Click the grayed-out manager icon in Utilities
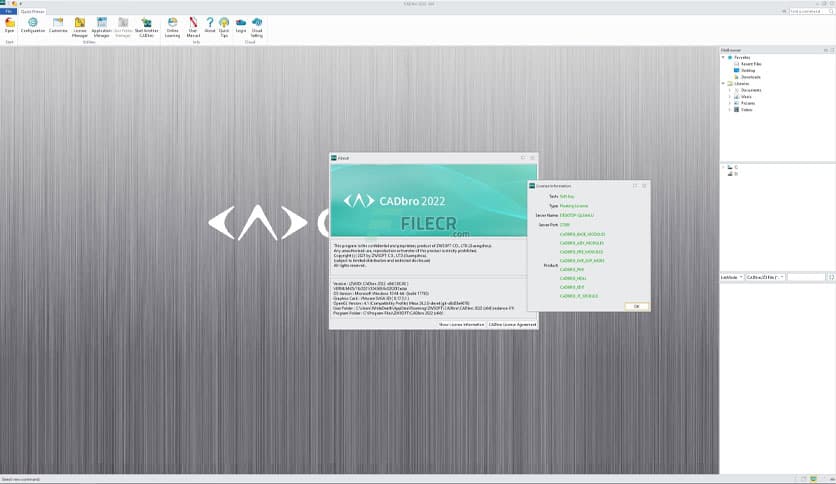The width and height of the screenshot is (836, 484). coord(123,27)
